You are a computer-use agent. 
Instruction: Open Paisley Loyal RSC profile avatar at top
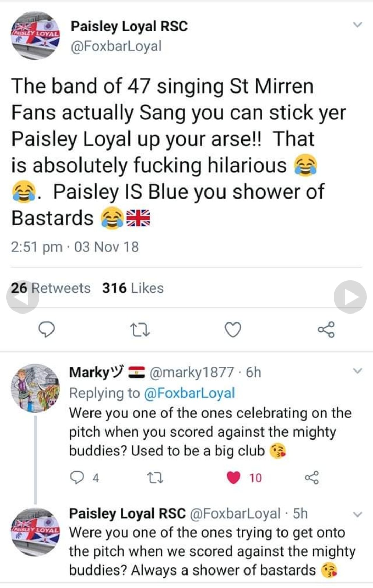tap(36, 36)
